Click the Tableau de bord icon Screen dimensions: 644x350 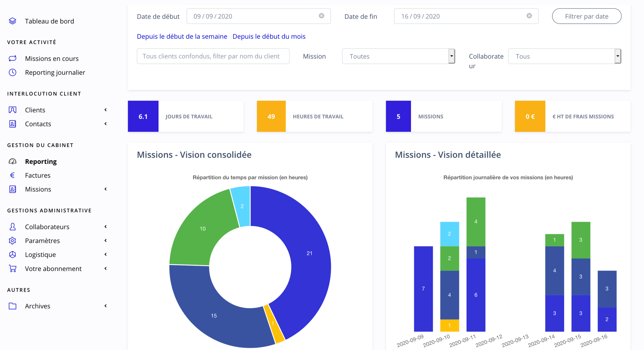click(x=13, y=21)
